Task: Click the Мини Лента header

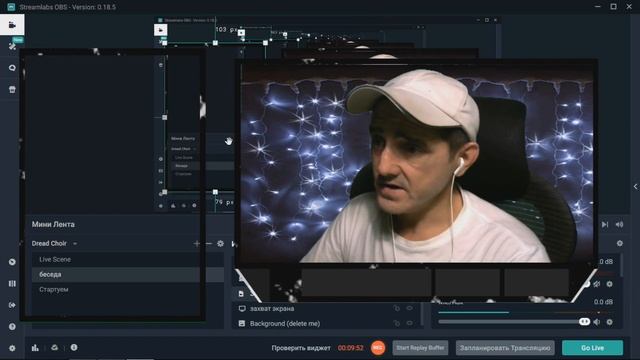Action: [53, 224]
